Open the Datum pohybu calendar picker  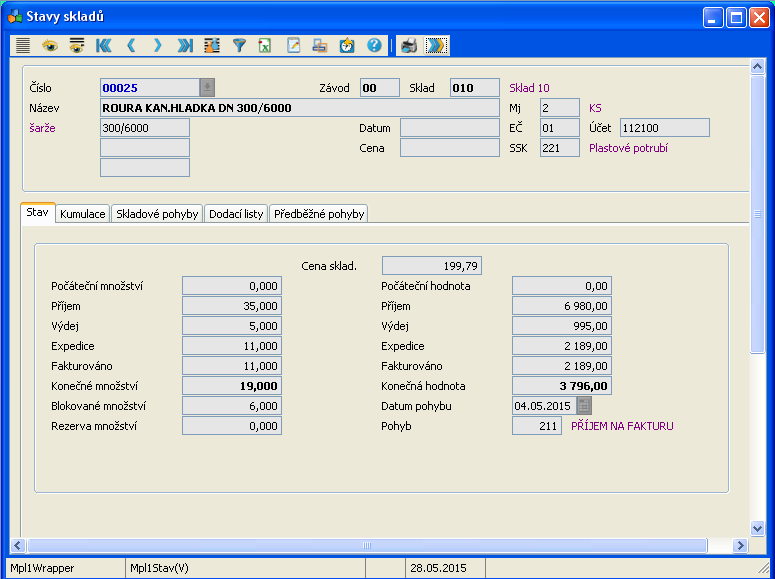point(585,405)
